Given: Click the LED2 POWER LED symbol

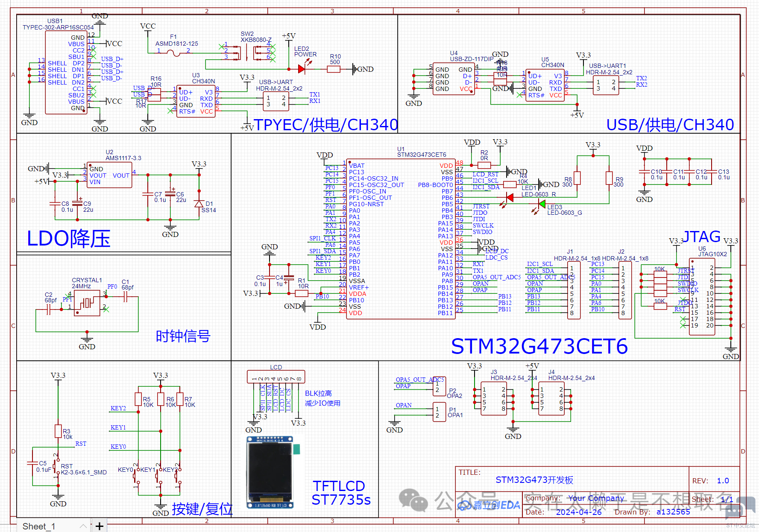Looking at the screenshot, I should 302,69.
